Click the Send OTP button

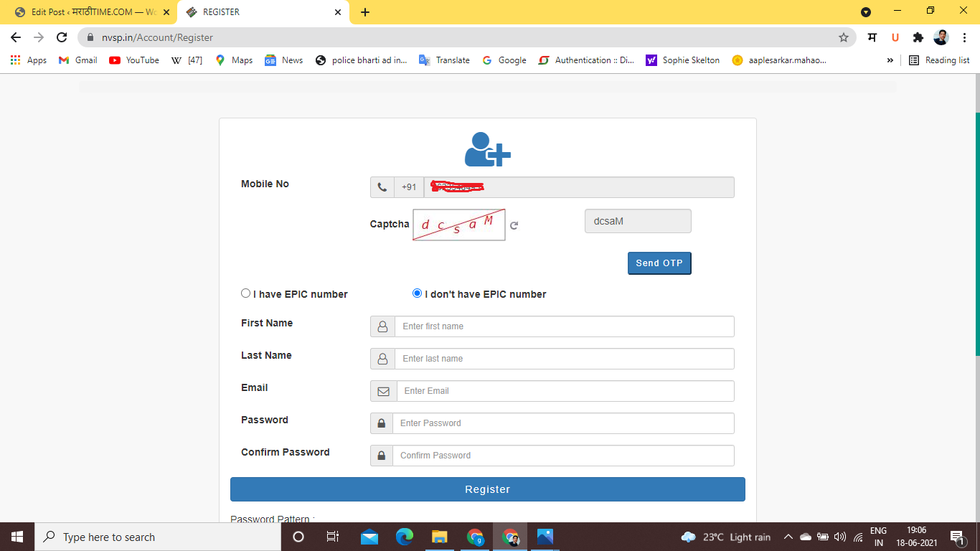tap(659, 263)
